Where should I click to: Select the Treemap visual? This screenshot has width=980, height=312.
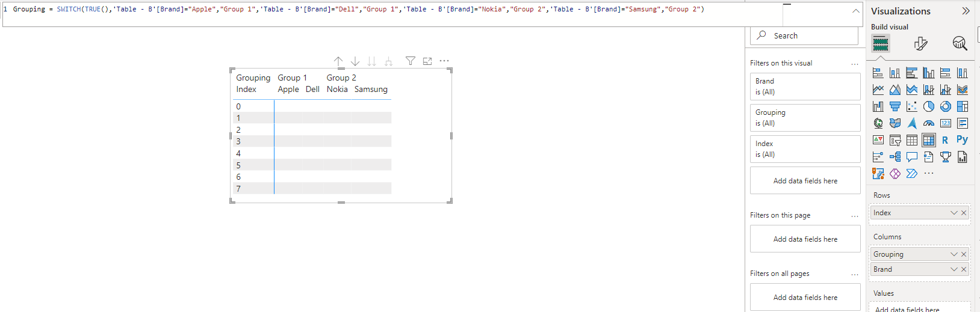(963, 106)
